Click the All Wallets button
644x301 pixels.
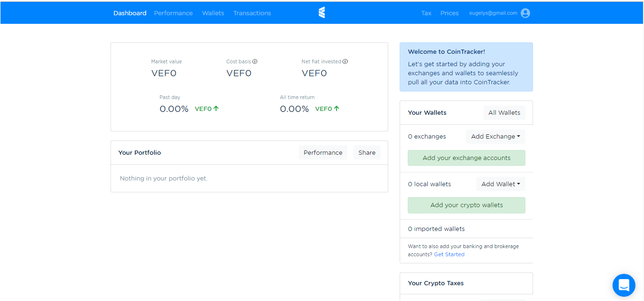coord(504,113)
